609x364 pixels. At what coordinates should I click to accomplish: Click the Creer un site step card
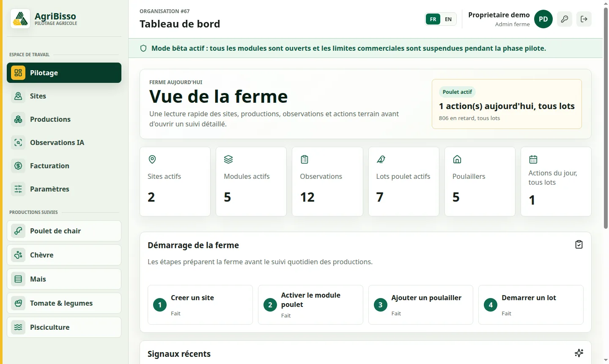tap(200, 305)
